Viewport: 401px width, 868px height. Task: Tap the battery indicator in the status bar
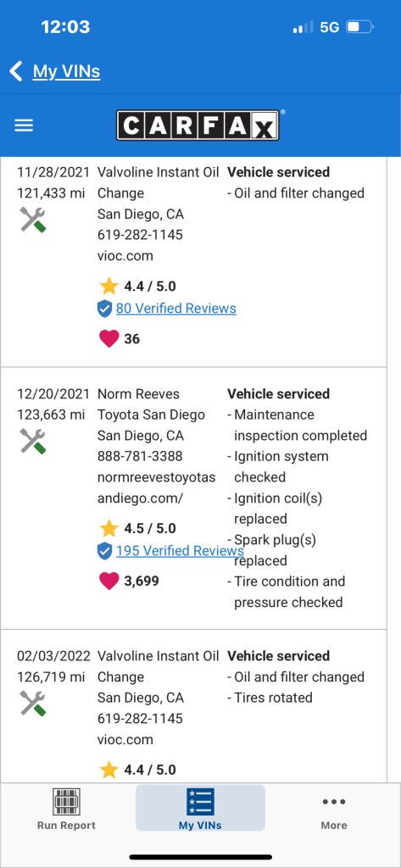point(360,26)
